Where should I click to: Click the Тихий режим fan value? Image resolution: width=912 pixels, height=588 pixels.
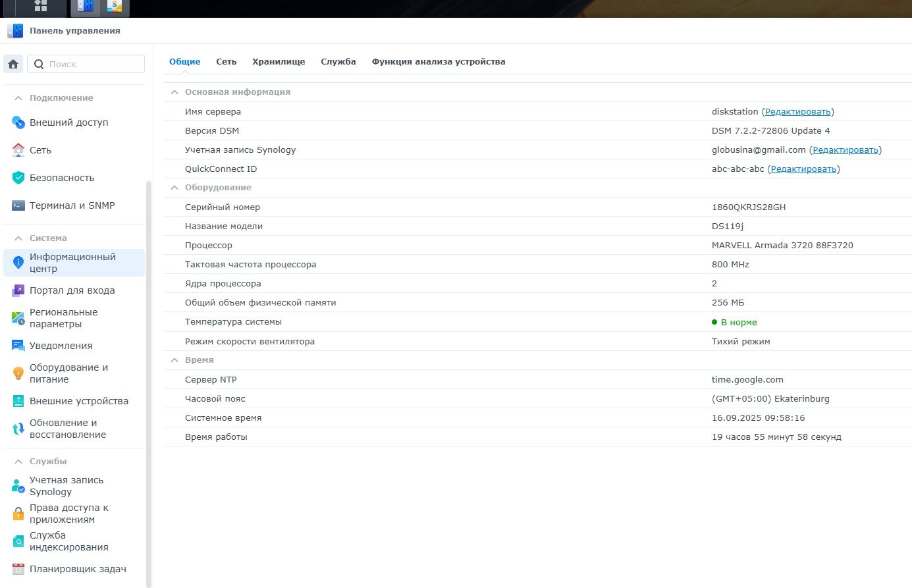click(x=741, y=342)
